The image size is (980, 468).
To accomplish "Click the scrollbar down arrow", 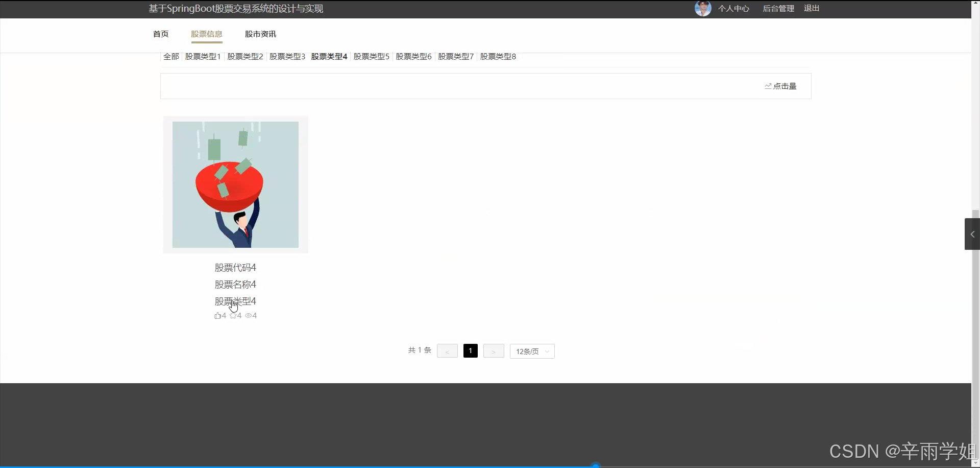I will tap(975, 463).
